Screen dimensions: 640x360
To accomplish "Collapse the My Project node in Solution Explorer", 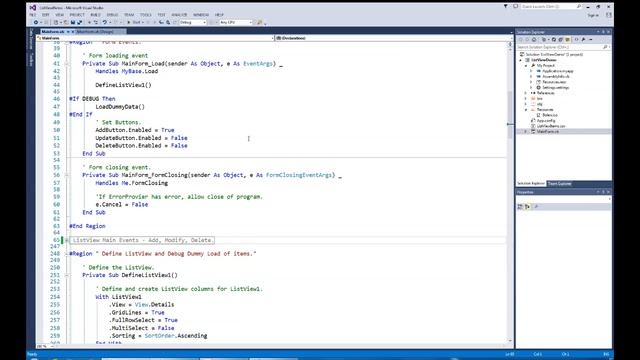I will [x=526, y=65].
